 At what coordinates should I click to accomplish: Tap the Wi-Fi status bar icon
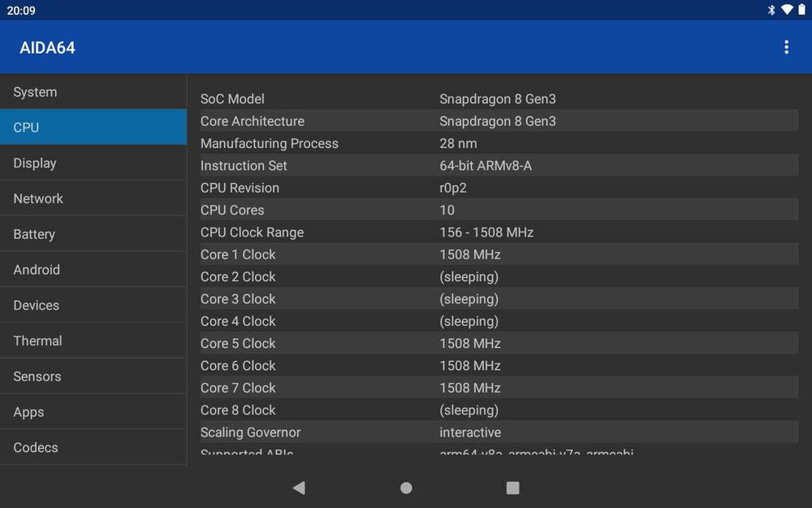787,10
